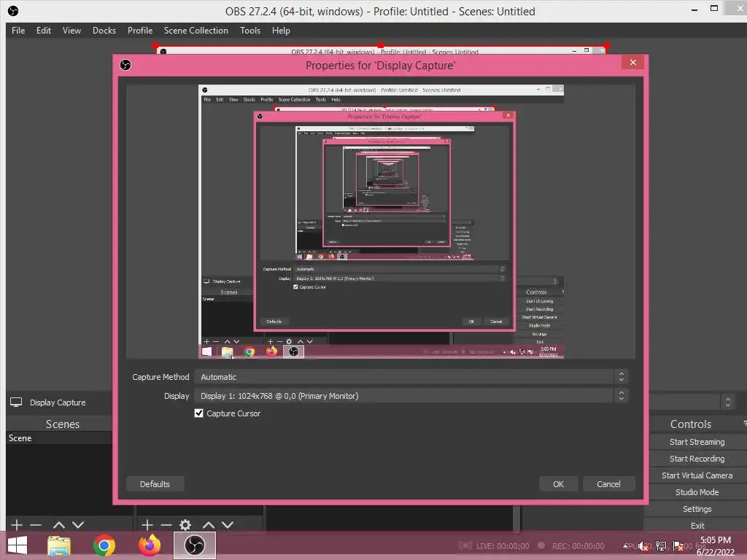Screen dimensions: 747x560
Task: Remove selected scene with minus icon under Scenes
Action: tap(36, 525)
